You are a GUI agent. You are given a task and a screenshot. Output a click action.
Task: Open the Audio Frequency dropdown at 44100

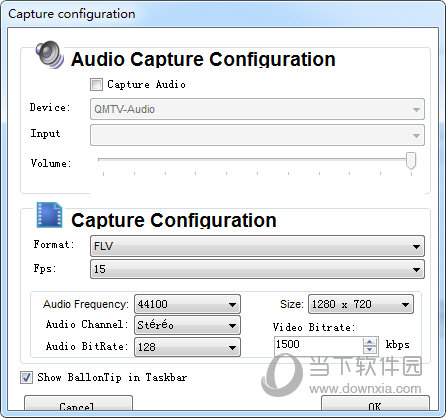coord(187,304)
